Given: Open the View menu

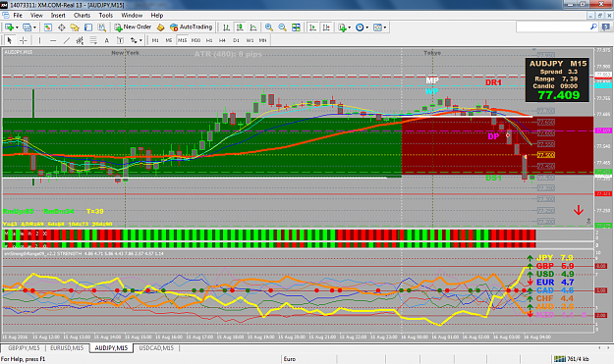Looking at the screenshot, I should click(x=36, y=16).
